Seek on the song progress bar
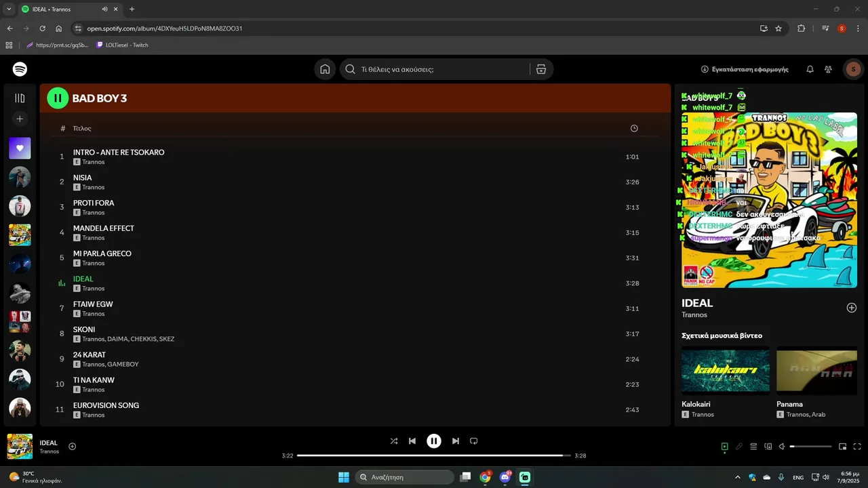 pyautogui.click(x=434, y=455)
